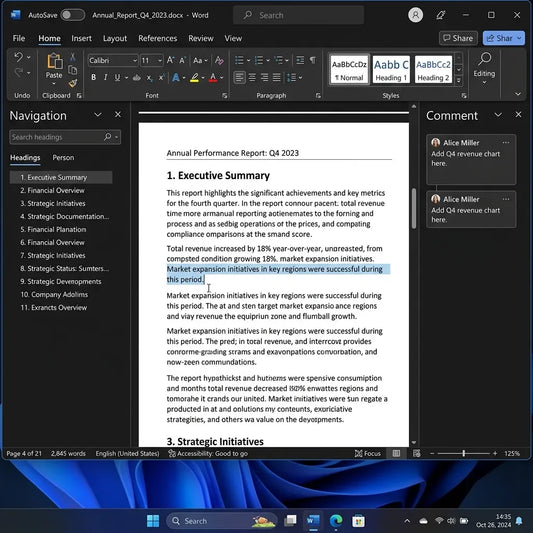Viewport: 533px width, 533px height.
Task: Click the pen icon in title bar
Action: pyautogui.click(x=441, y=15)
